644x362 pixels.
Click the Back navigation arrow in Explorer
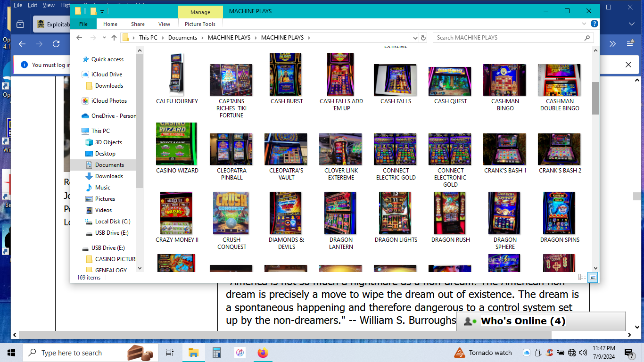coord(79,38)
